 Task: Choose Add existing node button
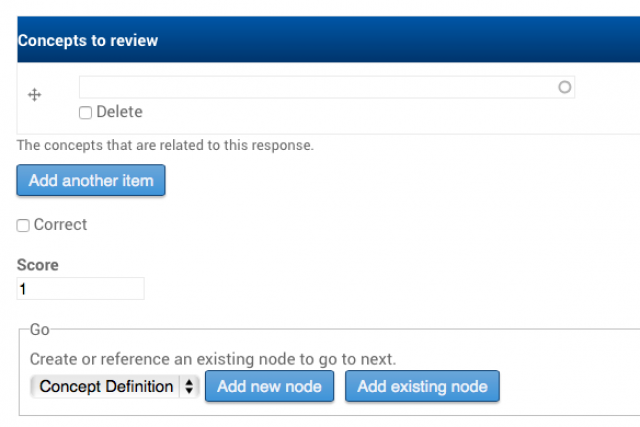422,386
